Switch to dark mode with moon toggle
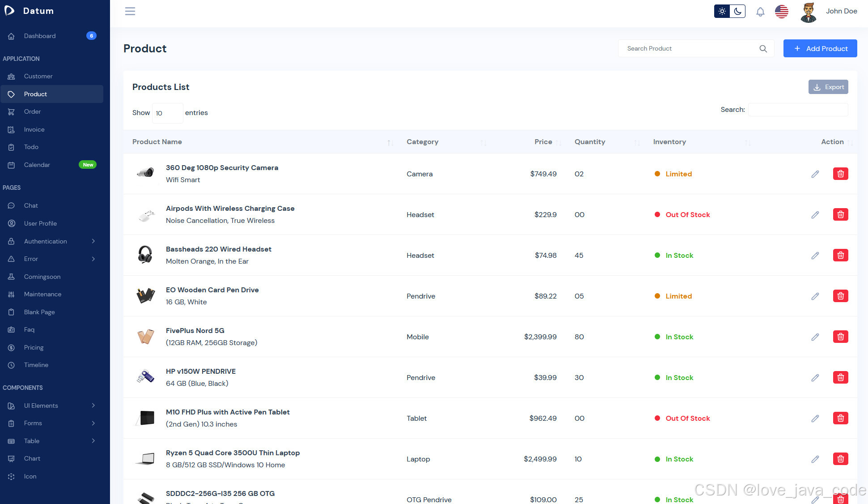Viewport: 868px width, 504px height. click(737, 11)
